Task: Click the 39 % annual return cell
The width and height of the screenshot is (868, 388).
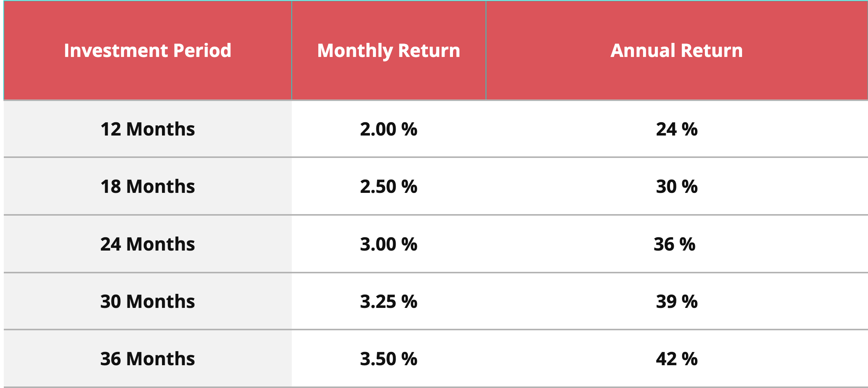Action: point(676,301)
